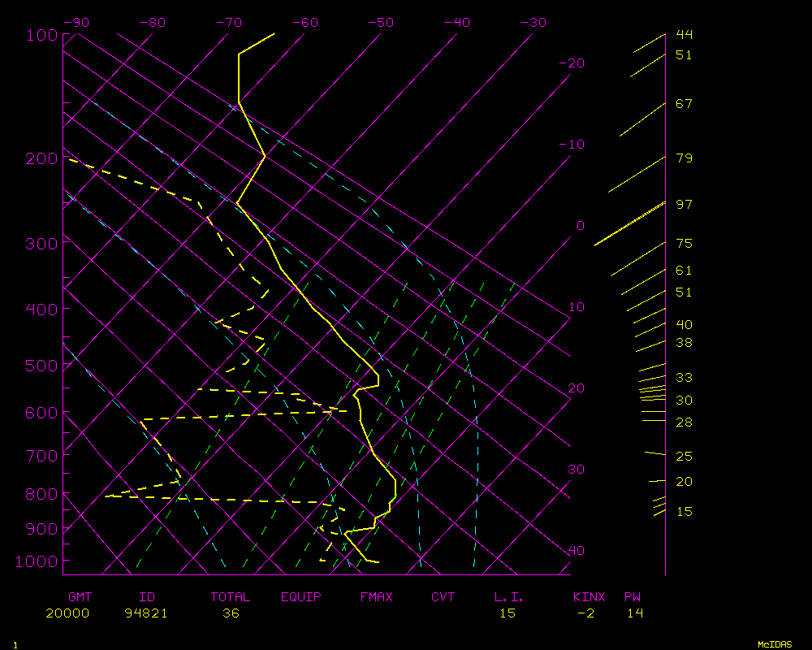812x650 pixels.
Task: Click the CVT header label
Action: point(443,597)
